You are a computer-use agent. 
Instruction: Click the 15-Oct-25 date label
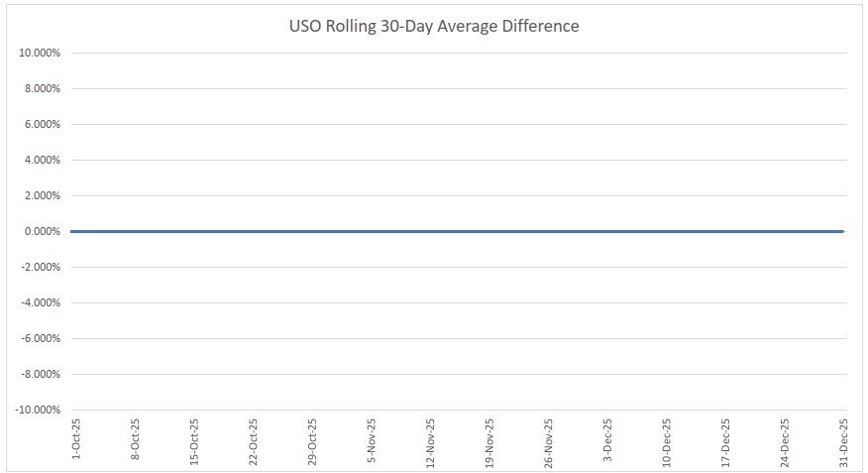pos(193,439)
